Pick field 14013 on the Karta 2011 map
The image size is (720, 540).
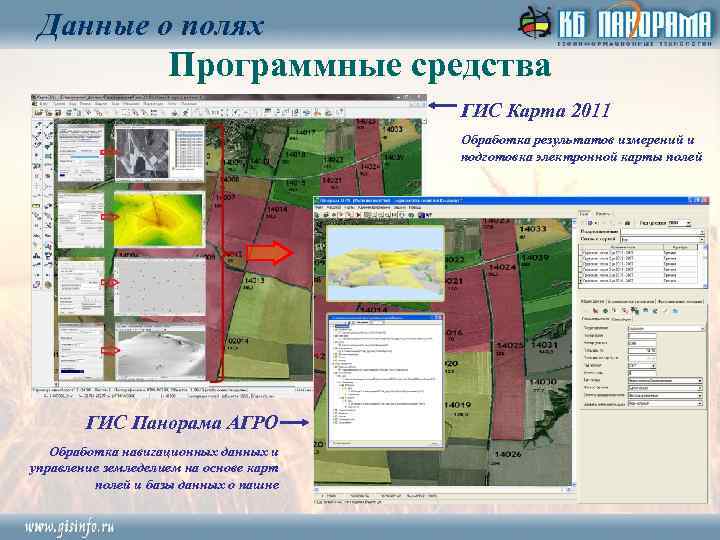point(254,280)
